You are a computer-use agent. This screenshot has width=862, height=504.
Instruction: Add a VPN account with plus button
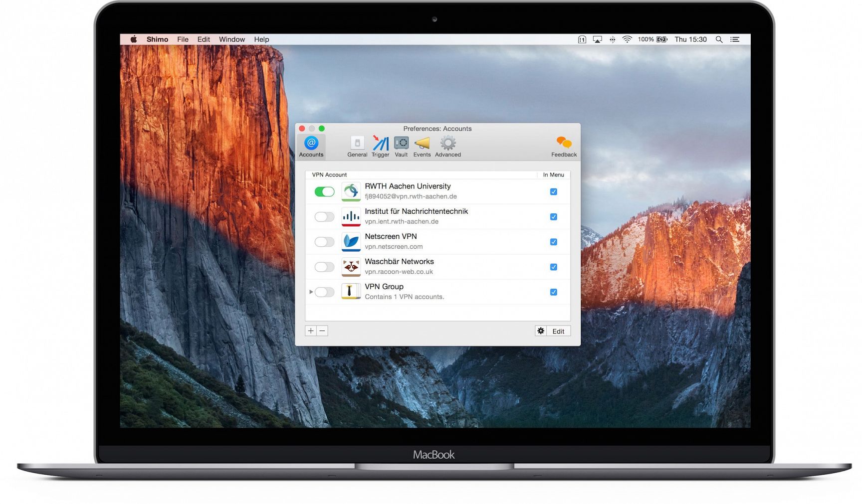pos(311,331)
